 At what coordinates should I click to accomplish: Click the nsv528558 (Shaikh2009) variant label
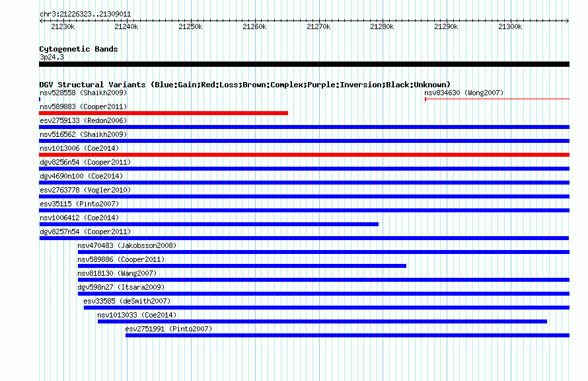83,93
